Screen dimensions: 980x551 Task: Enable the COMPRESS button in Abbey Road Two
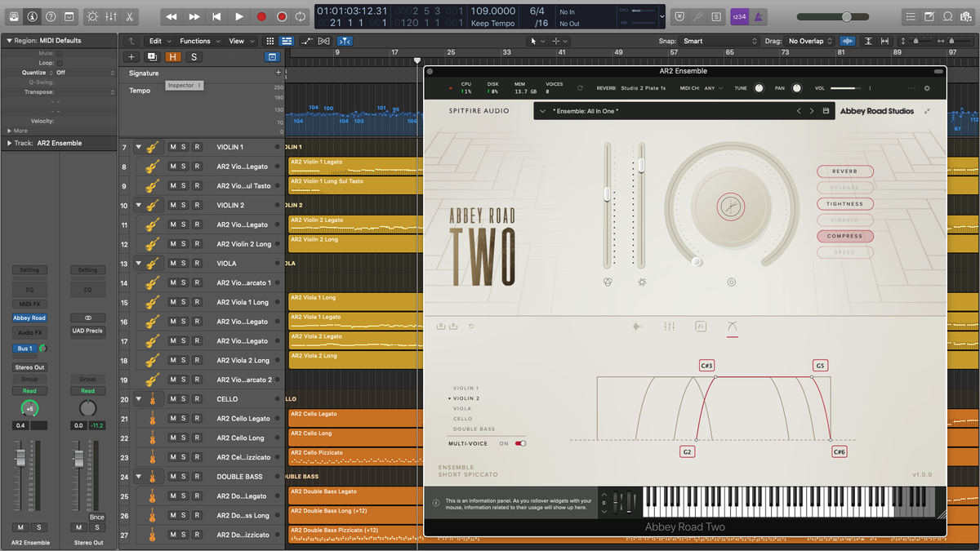coord(844,236)
